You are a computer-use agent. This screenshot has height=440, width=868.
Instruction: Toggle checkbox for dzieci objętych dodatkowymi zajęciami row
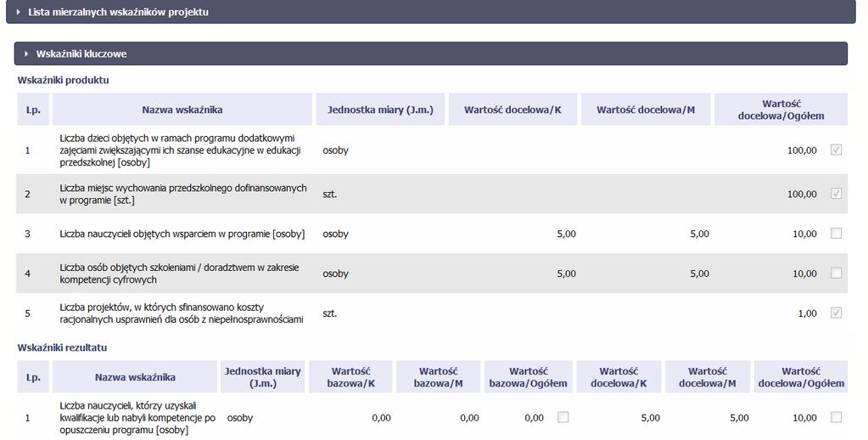pos(836,149)
